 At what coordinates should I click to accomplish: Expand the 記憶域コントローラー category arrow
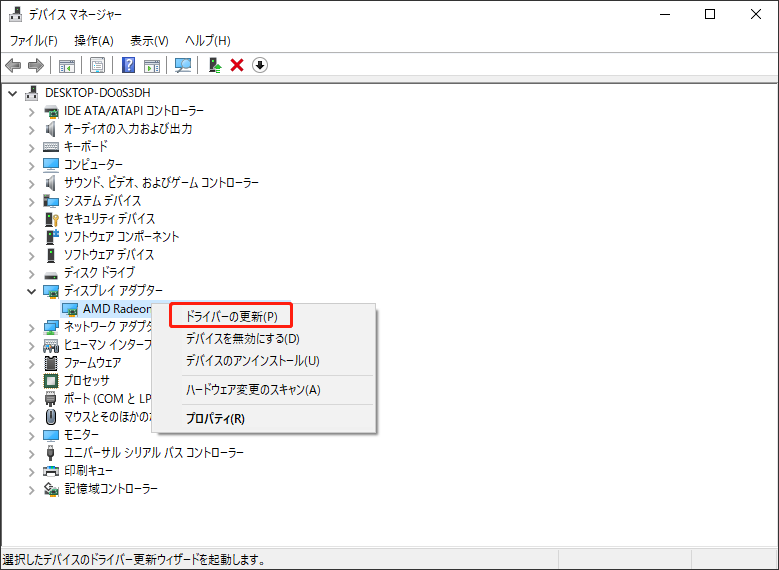pyautogui.click(x=32, y=489)
